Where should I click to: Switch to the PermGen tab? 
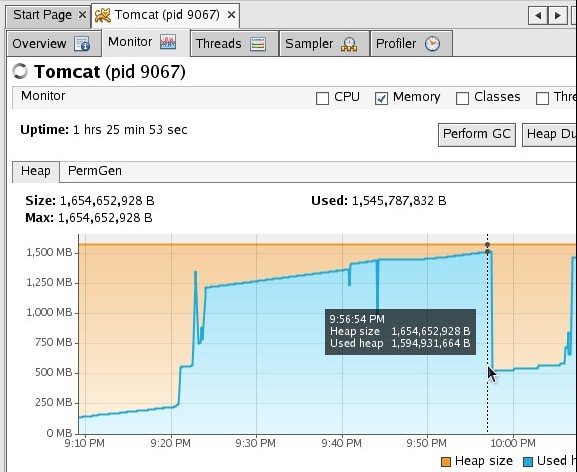pos(95,171)
